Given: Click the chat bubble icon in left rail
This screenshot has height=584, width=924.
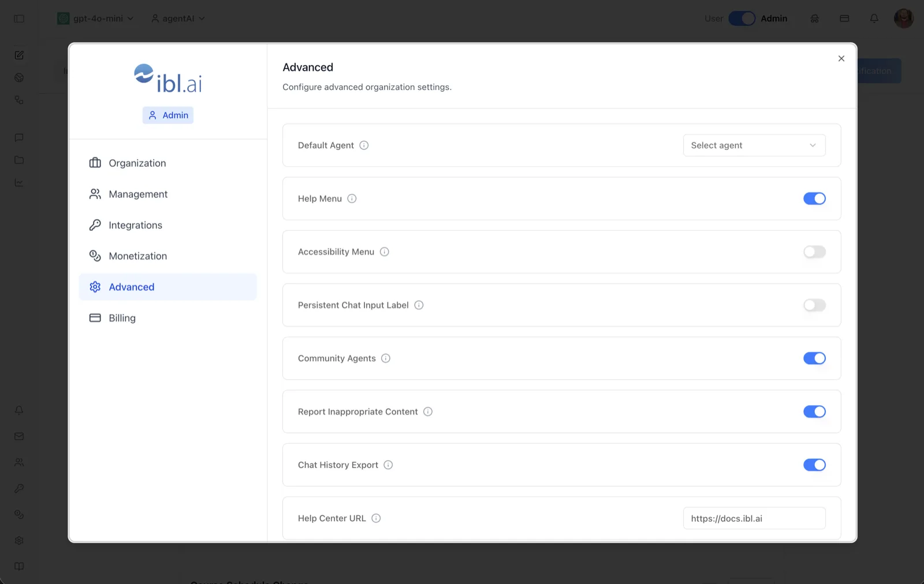Looking at the screenshot, I should pos(19,137).
